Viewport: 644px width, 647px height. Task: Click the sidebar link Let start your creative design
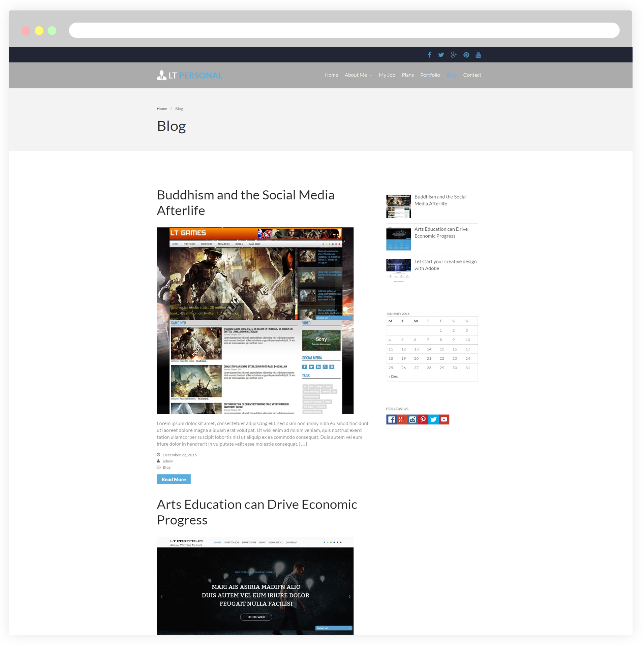click(446, 265)
